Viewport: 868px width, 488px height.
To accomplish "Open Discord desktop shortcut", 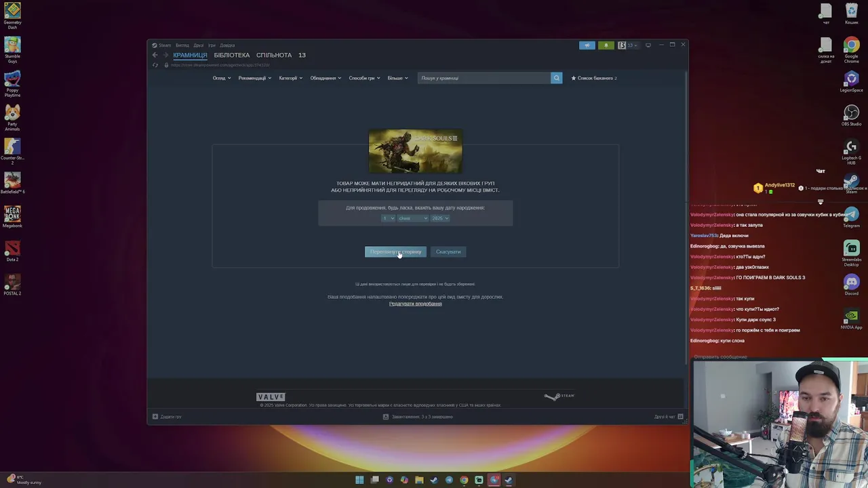I will [851, 285].
